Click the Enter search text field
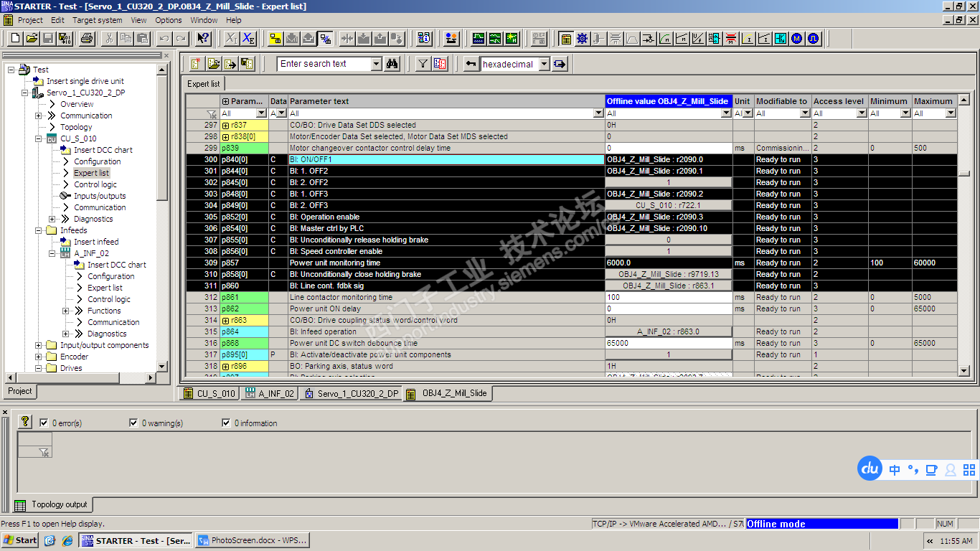The height and width of the screenshot is (551, 980). click(x=324, y=64)
